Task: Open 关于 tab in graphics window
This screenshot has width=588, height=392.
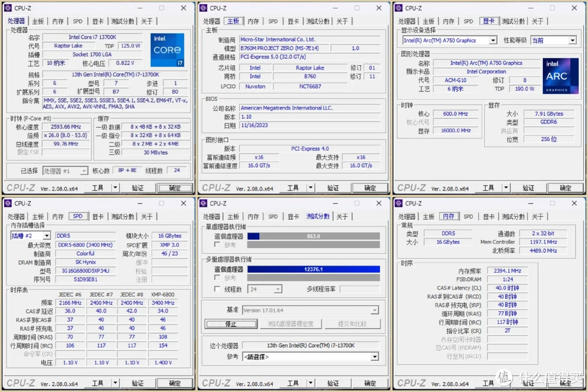Action: pos(537,21)
